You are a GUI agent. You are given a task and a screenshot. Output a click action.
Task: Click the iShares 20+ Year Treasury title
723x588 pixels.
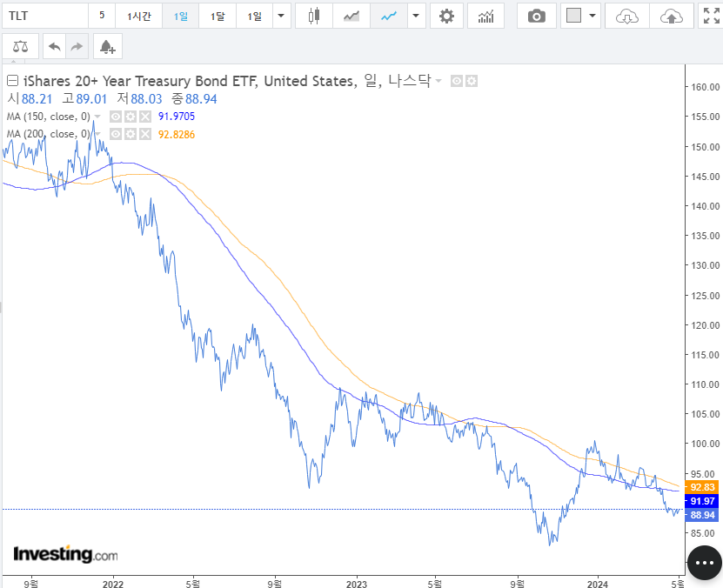[x=228, y=81]
